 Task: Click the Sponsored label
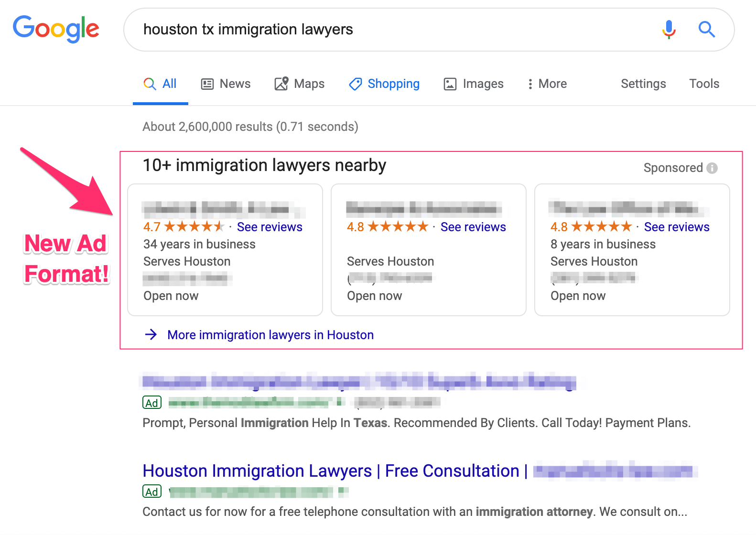(673, 168)
